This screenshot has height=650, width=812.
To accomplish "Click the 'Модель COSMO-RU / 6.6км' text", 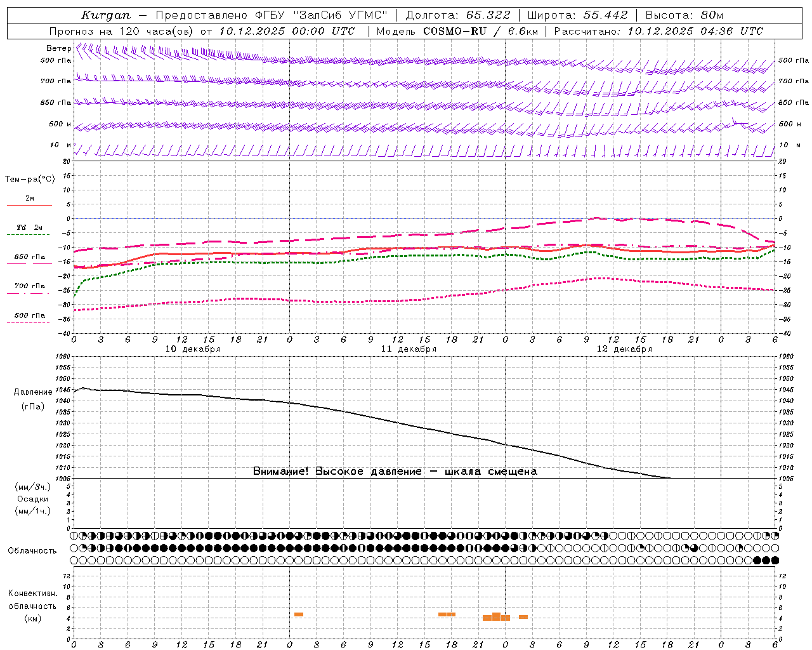I will tap(457, 31).
